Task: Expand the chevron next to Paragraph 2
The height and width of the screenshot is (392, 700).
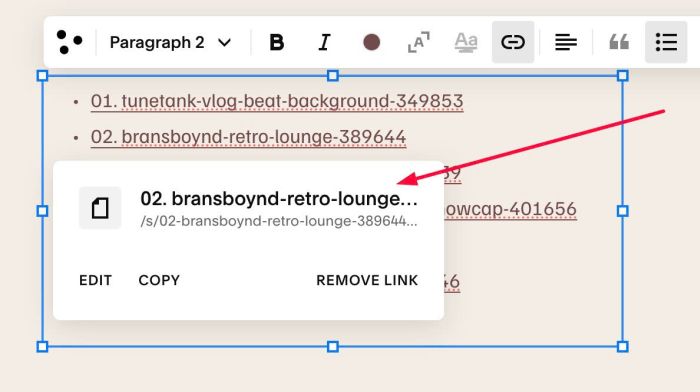Action: point(225,43)
